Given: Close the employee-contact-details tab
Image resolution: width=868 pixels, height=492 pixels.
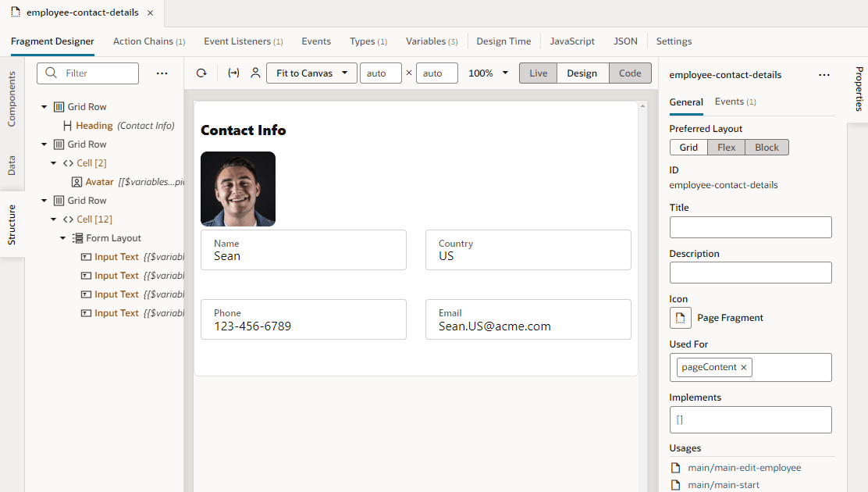Looking at the screenshot, I should click(150, 12).
